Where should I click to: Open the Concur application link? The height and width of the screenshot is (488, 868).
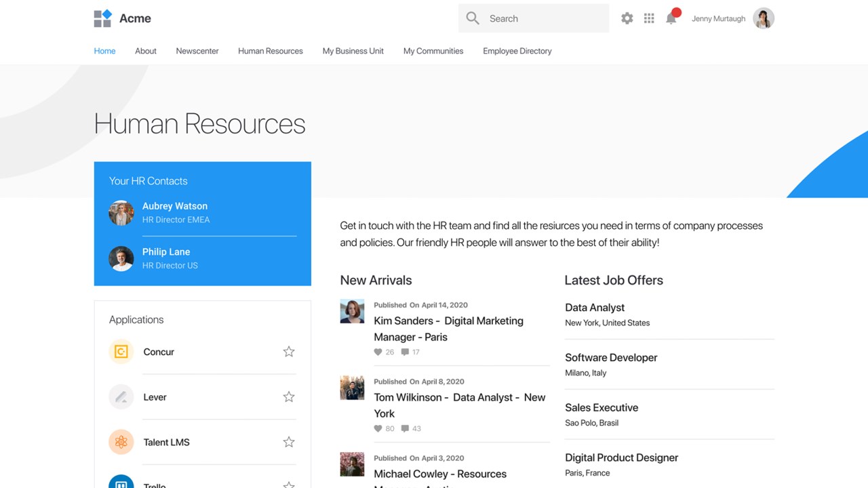pos(159,352)
